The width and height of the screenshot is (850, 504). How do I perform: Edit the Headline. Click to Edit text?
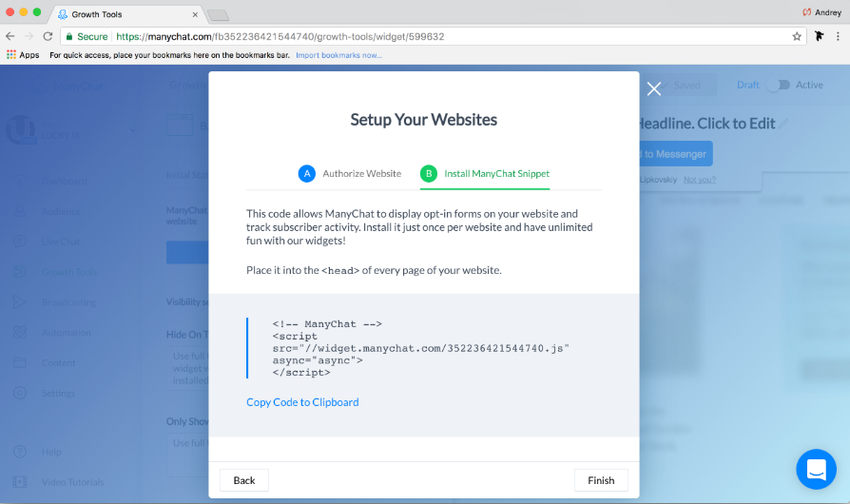tap(707, 124)
